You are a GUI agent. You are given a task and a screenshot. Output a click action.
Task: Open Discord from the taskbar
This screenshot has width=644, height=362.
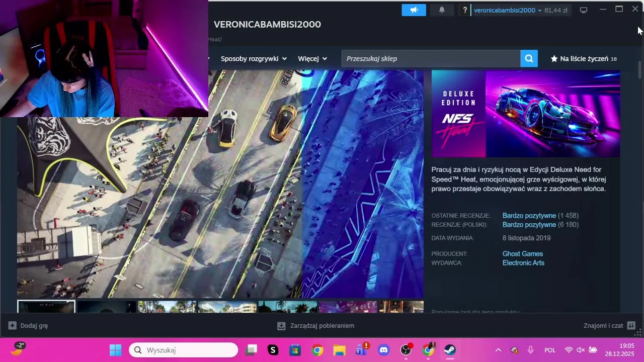coord(384,350)
